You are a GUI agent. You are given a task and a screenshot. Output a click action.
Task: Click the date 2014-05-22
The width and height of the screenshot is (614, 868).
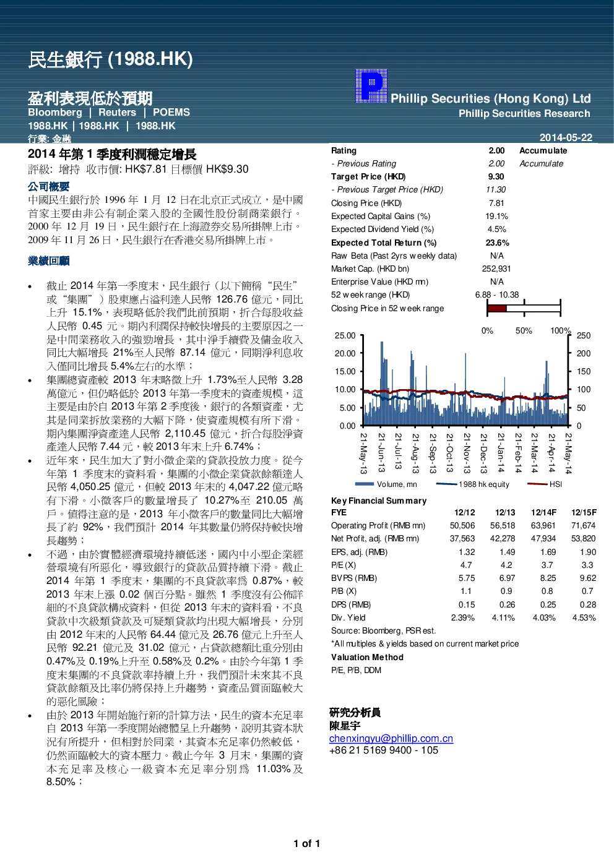tap(566, 137)
